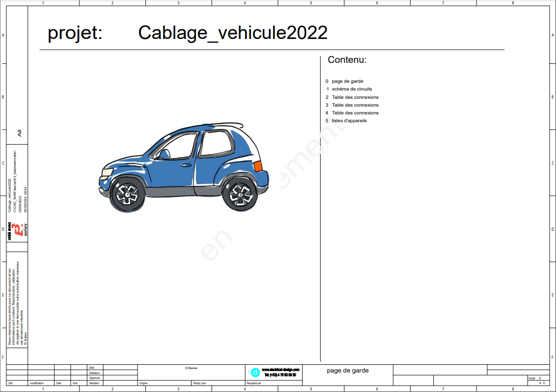The image size is (556, 392).
Task: Click the 'Utilisateur' field label
Action: click(x=95, y=373)
